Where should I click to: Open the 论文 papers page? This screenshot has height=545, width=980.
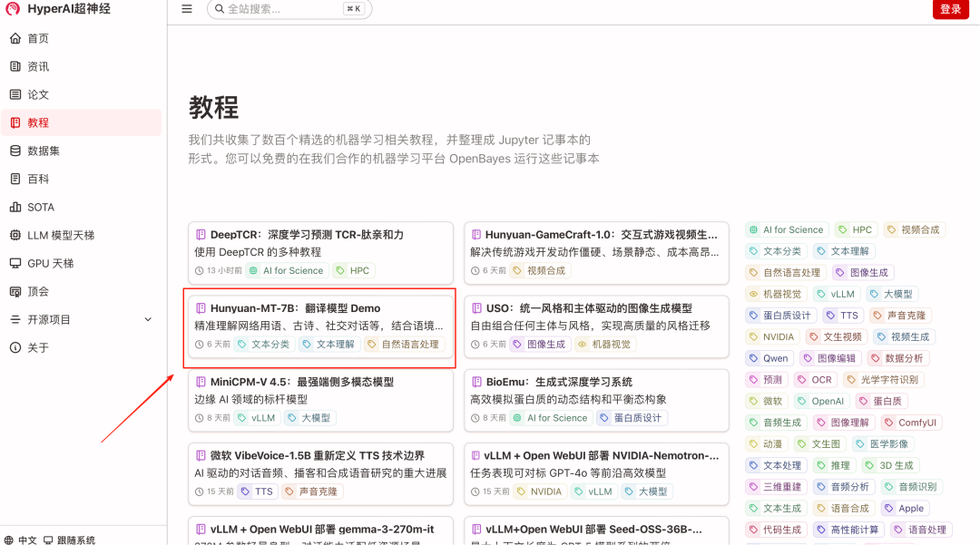(x=38, y=94)
